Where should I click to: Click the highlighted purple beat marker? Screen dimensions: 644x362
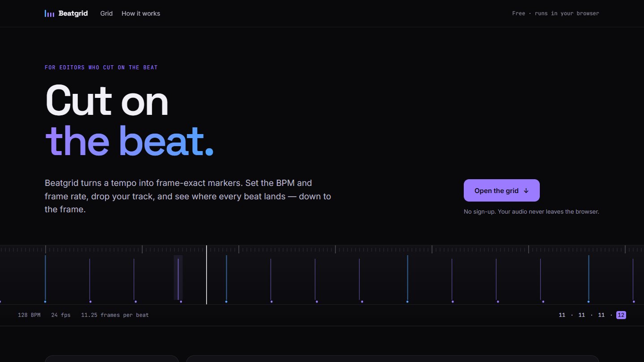178,278
